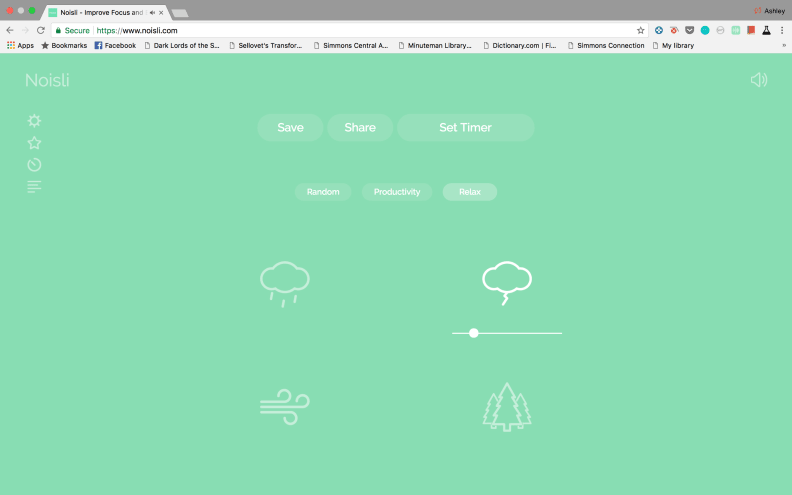Click the browser forward arrow
792x495 pixels.
tap(25, 30)
